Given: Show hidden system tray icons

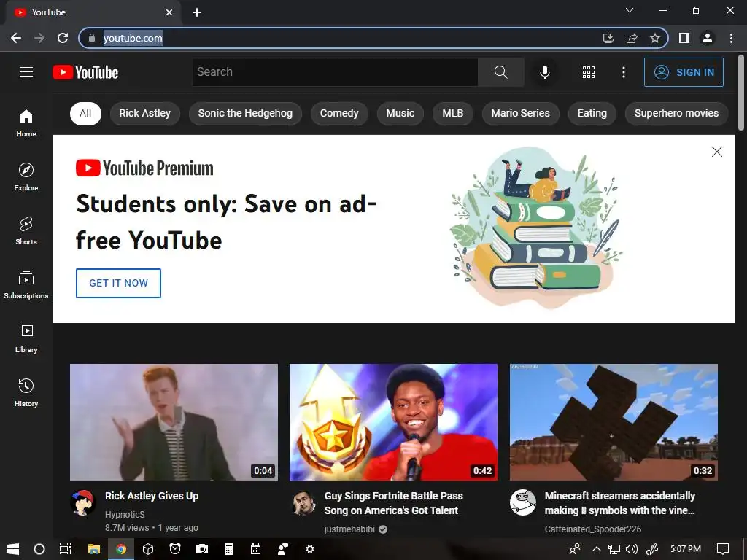Looking at the screenshot, I should click(596, 549).
